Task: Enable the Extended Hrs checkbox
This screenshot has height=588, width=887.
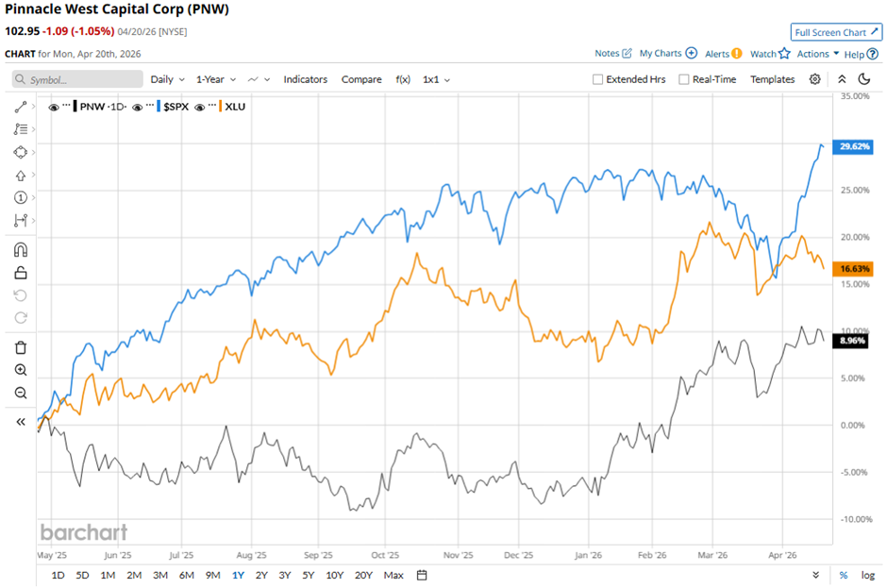Action: (x=597, y=80)
